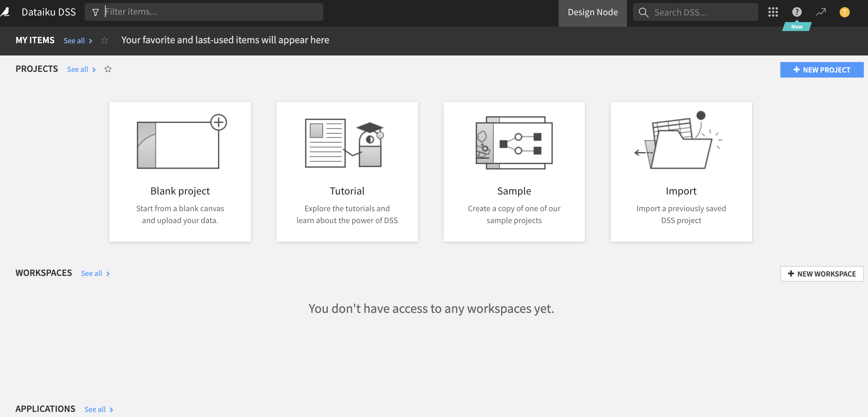Toggle the favorite star next to Projects
Image resolution: width=868 pixels, height=417 pixels.
[x=108, y=69]
